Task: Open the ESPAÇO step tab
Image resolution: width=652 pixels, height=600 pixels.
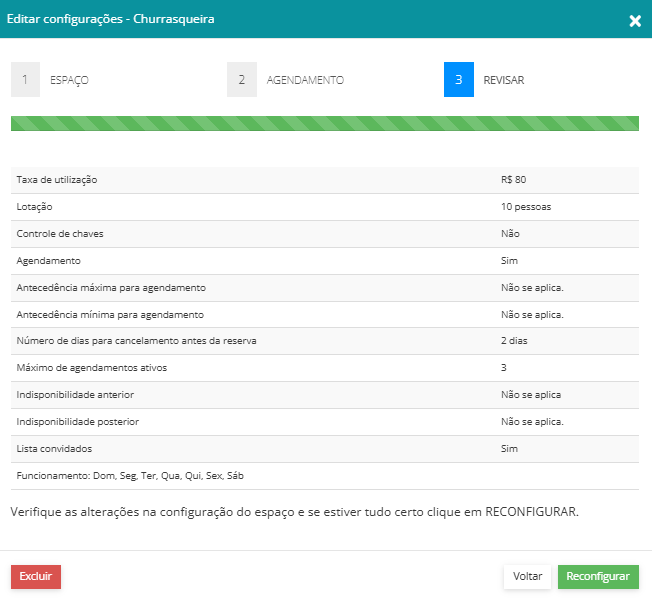Action: 69,80
